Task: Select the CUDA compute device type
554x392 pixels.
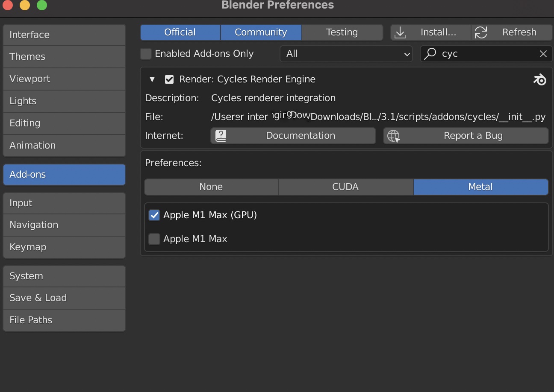Action: [345, 187]
